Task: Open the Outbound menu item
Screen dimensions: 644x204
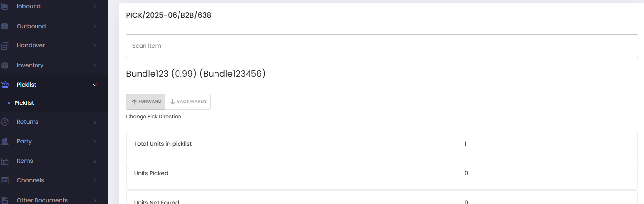Action: tap(31, 26)
